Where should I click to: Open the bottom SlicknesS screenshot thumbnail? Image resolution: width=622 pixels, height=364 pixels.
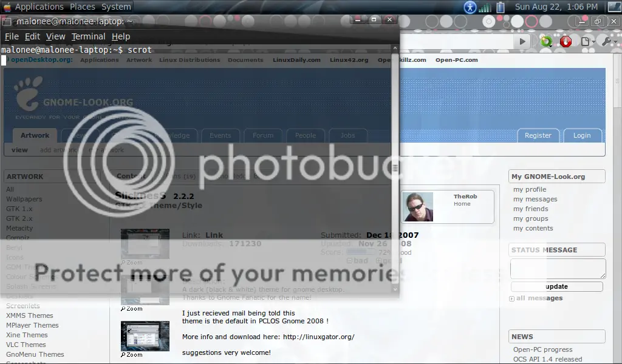tap(145, 336)
